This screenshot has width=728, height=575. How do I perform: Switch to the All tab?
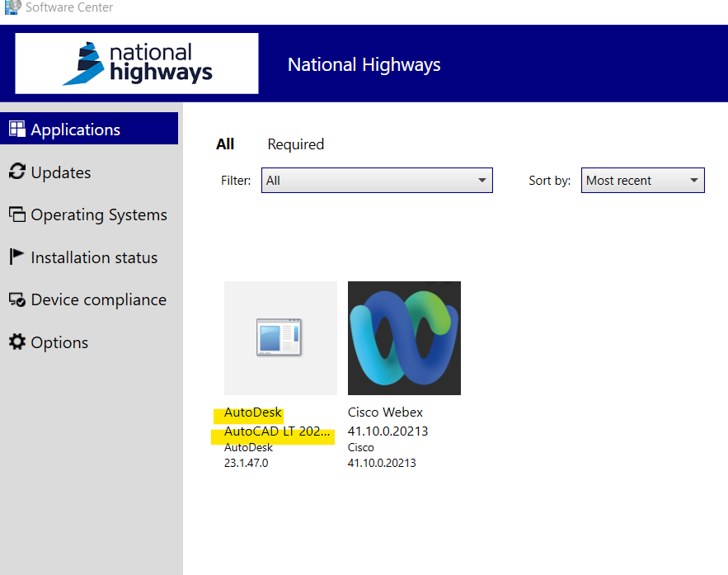click(225, 144)
